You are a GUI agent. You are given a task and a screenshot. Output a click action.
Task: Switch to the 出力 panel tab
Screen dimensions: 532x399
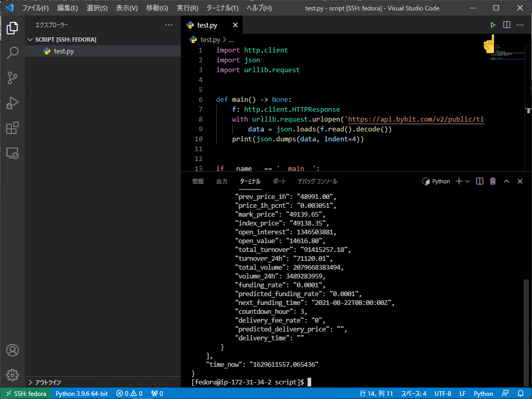click(222, 181)
